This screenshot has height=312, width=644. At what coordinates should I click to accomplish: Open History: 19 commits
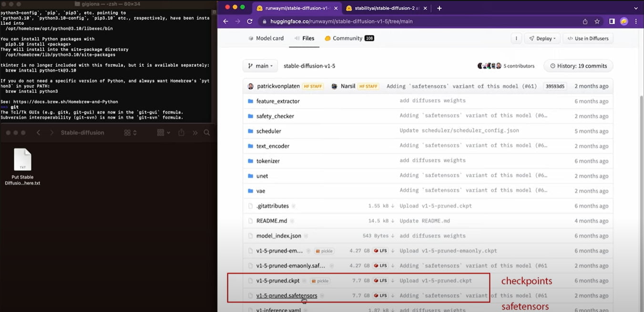coord(578,66)
